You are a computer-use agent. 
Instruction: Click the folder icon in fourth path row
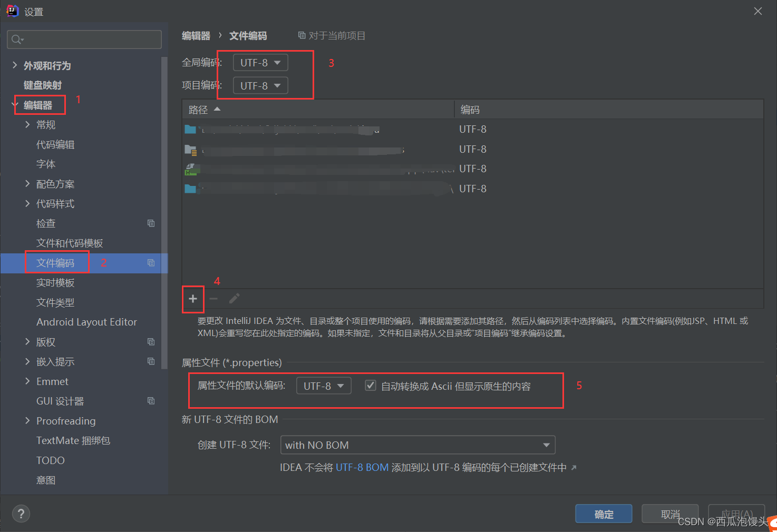(x=190, y=189)
